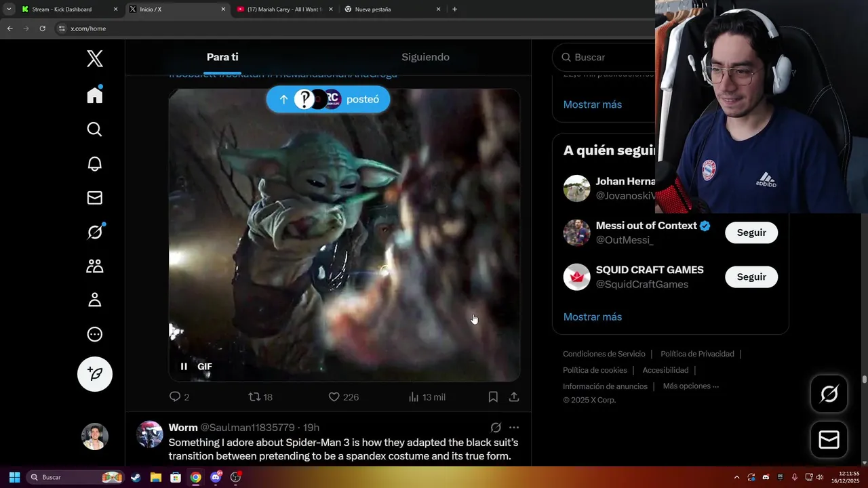Image resolution: width=868 pixels, height=488 pixels.
Task: Reload the page in Chrome
Action: [42, 28]
